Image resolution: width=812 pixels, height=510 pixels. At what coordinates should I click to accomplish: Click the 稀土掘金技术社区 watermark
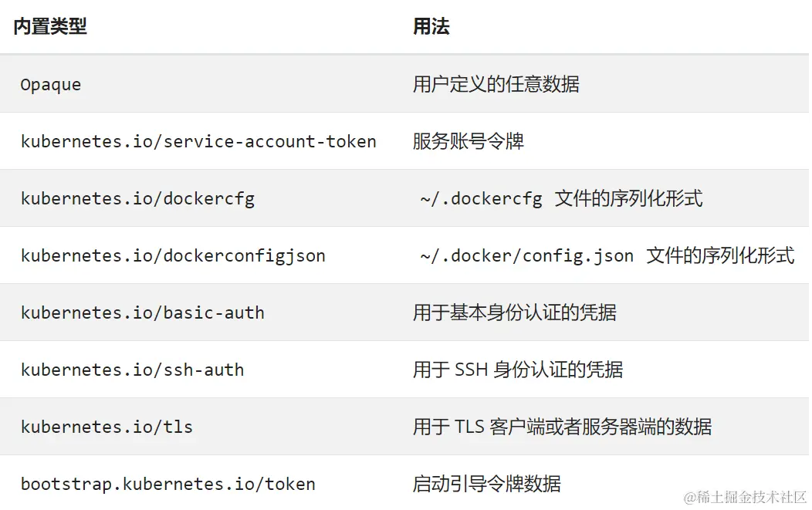[x=745, y=497]
